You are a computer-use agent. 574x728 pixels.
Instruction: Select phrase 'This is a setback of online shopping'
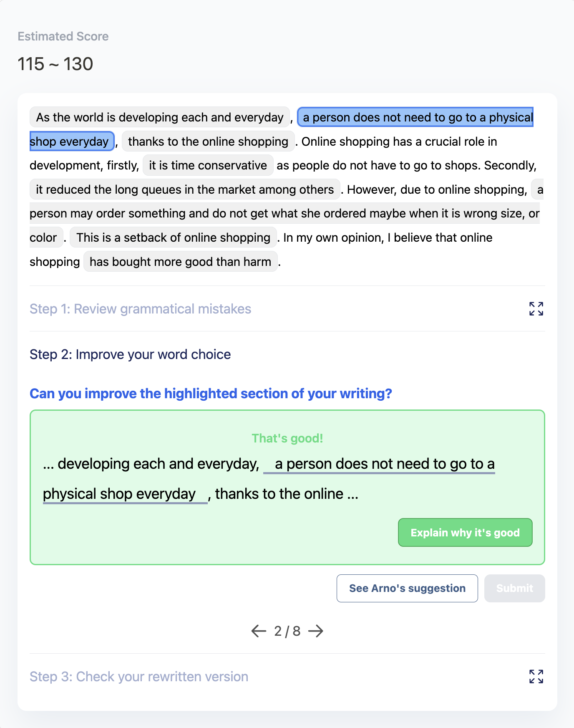pyautogui.click(x=173, y=238)
